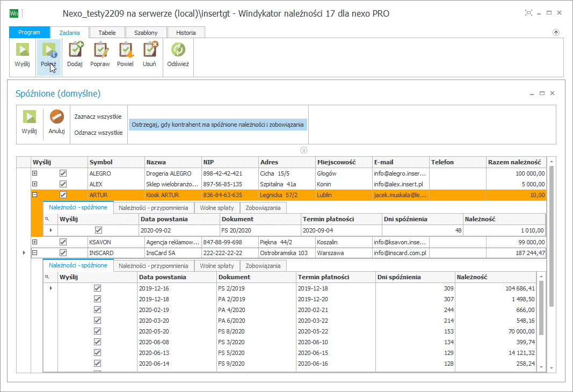Click the Ostrzegaj, gdy kontrahent ma spóźnione button
Screen dimensions: 573x392
pos(218,125)
